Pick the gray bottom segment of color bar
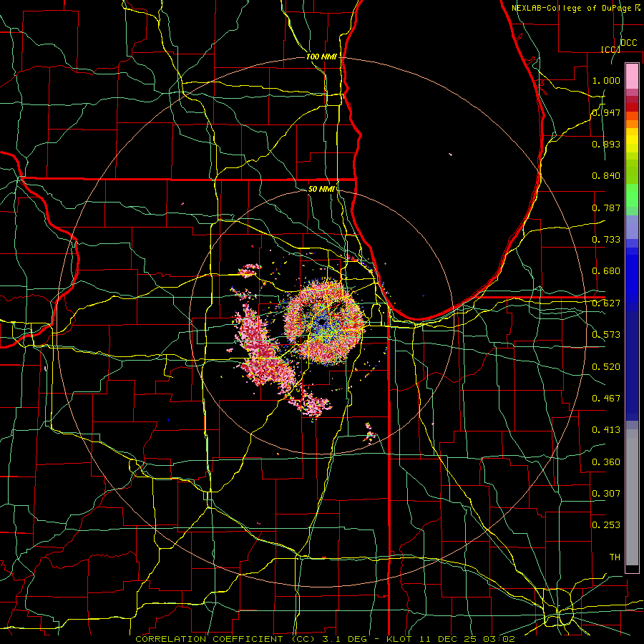The width and height of the screenshot is (644, 644). coord(632,497)
